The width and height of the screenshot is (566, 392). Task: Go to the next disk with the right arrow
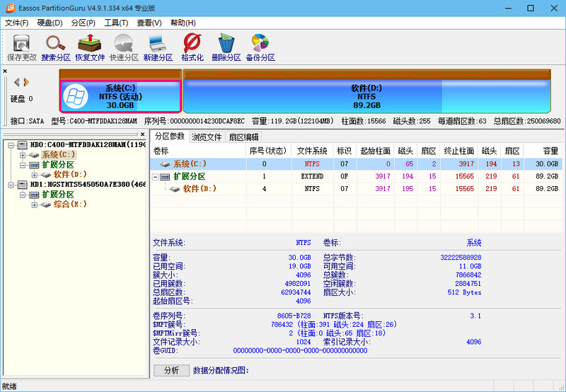27,82
